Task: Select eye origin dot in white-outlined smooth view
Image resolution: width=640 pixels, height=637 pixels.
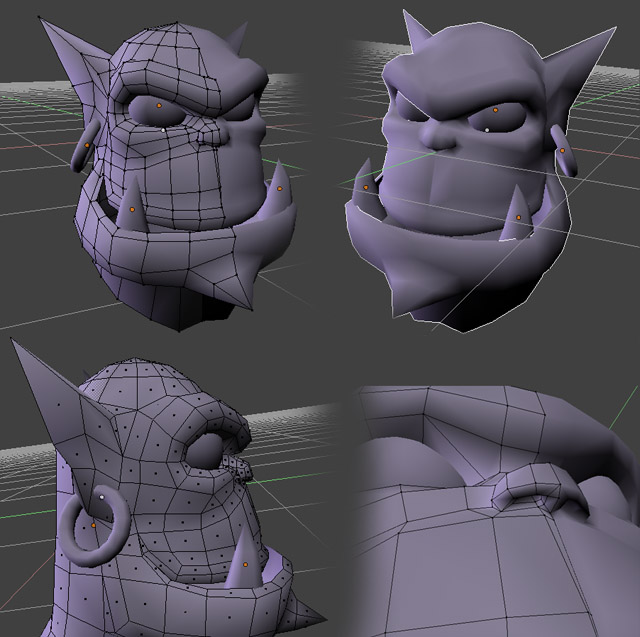Action: pyautogui.click(x=496, y=110)
